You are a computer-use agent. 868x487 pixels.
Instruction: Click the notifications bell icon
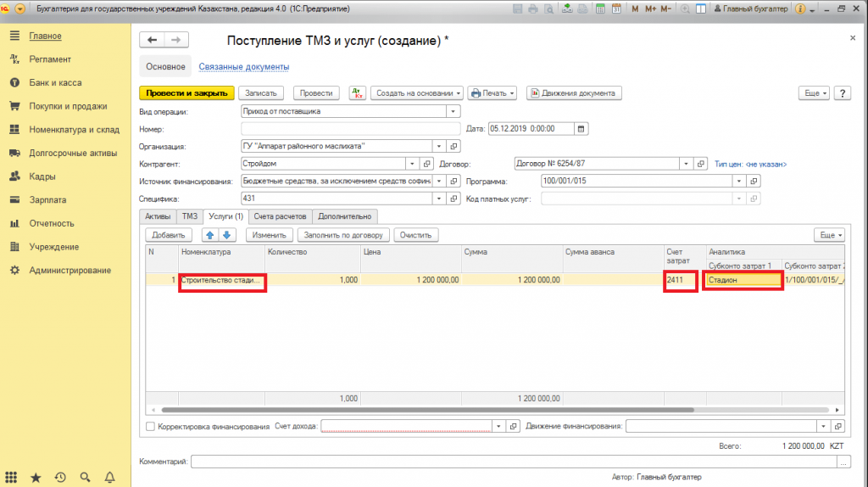[110, 478]
